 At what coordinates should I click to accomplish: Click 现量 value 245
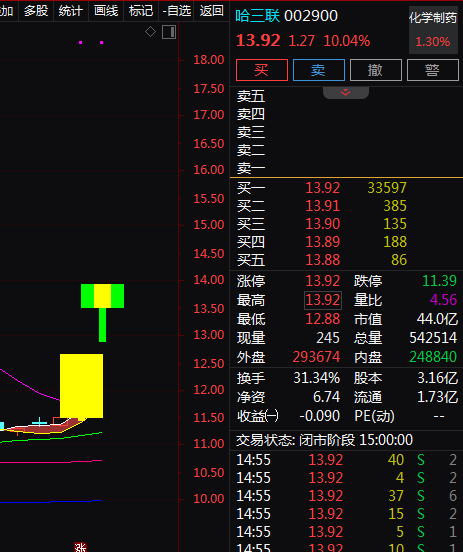point(328,338)
